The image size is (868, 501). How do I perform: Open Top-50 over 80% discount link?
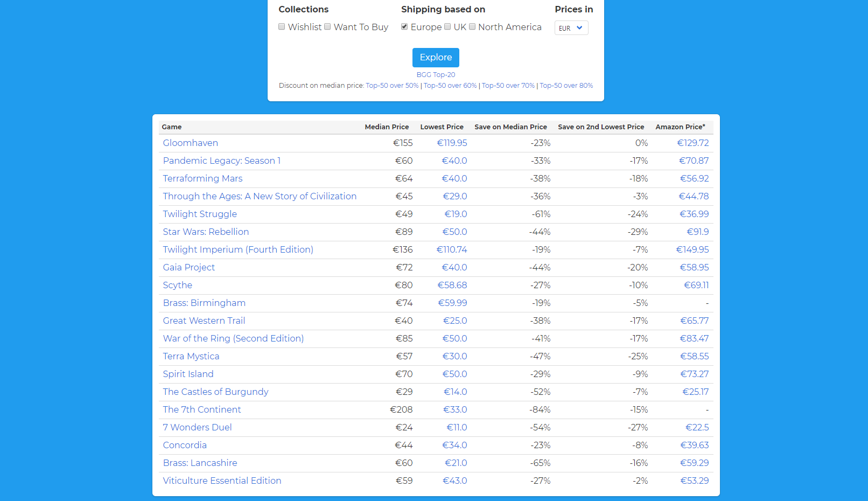coord(566,86)
